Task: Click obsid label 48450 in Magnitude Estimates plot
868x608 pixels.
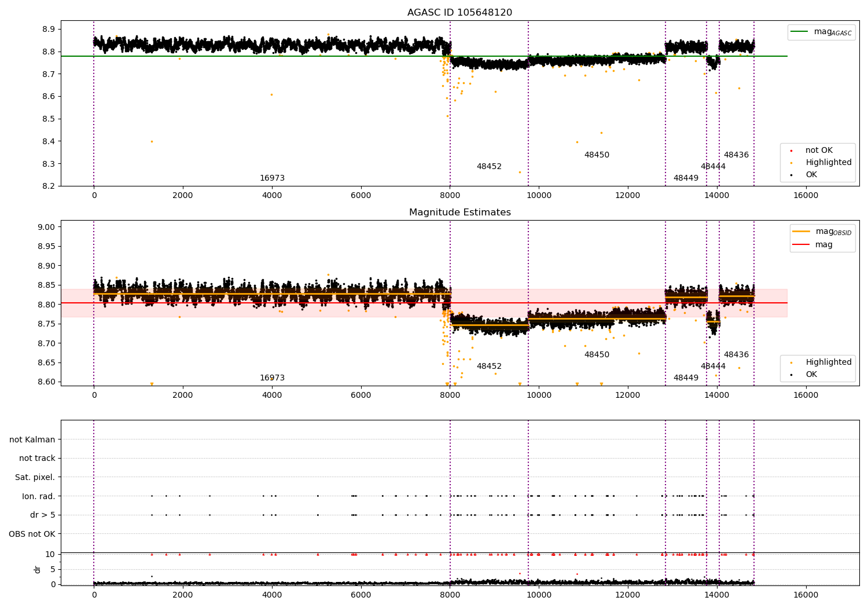Action: [x=597, y=355]
